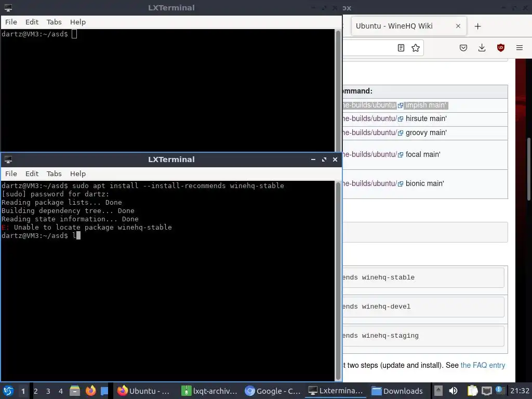Open update notifier tray icon

[499, 390]
